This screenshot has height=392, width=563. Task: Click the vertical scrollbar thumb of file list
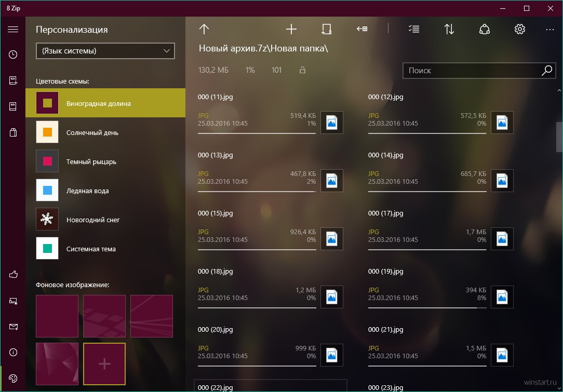[559, 137]
